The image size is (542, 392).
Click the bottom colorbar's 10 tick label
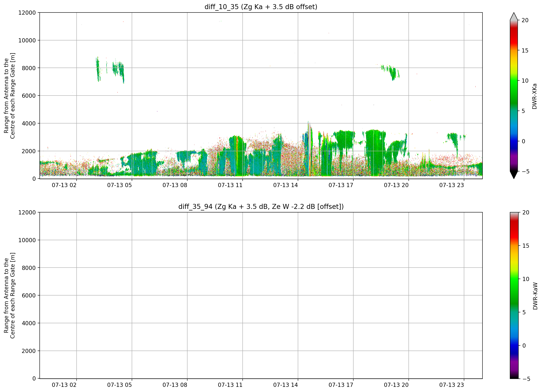click(x=526, y=279)
